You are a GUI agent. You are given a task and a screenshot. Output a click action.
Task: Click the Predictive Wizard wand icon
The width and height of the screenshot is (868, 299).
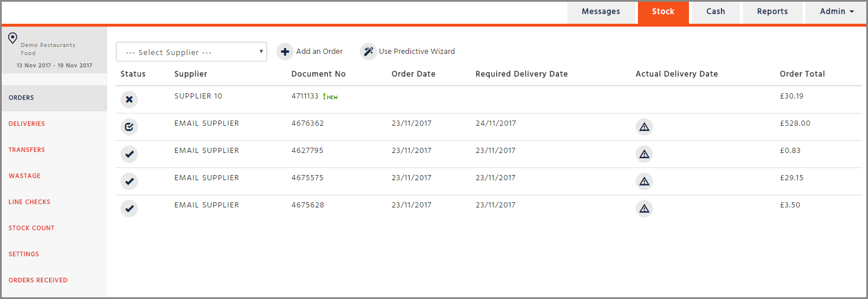(369, 52)
